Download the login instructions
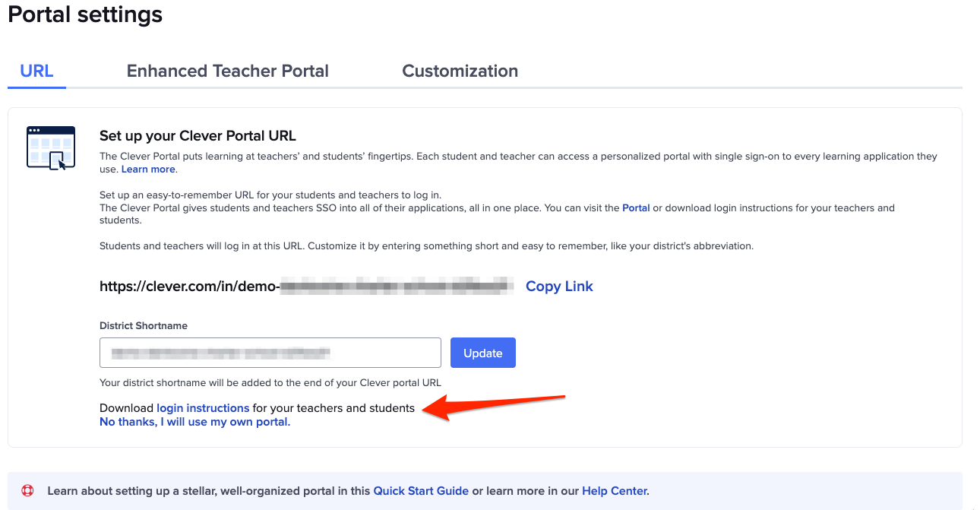Image resolution: width=980 pixels, height=510 pixels. click(x=203, y=407)
